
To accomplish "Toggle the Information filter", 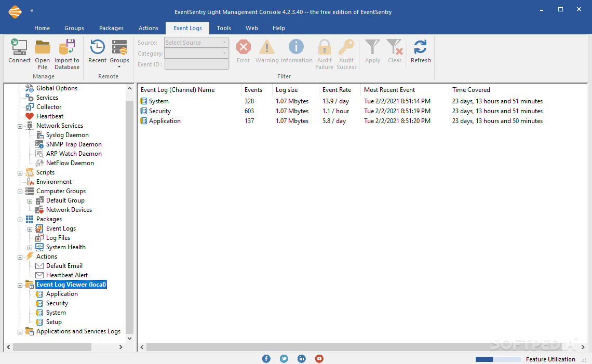I will (x=297, y=51).
